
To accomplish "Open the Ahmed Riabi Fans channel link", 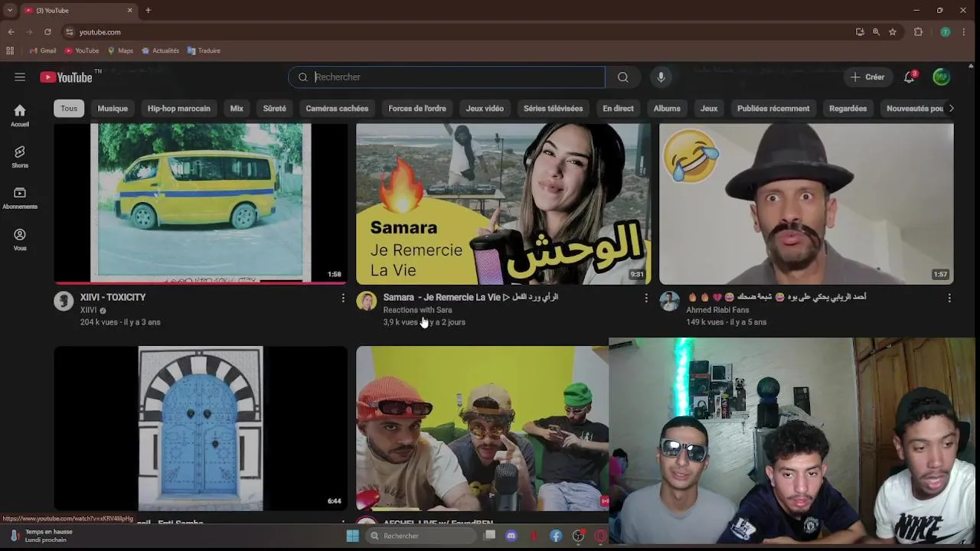I will (717, 310).
